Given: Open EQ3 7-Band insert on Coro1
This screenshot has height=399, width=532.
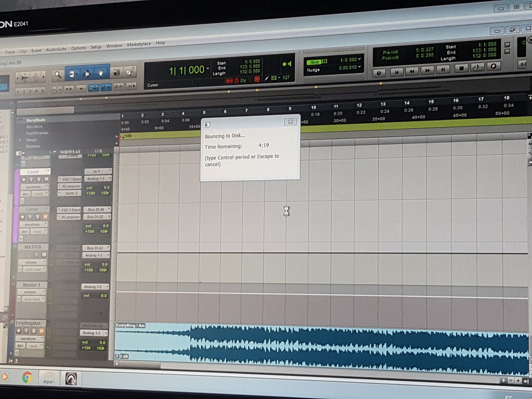Looking at the screenshot, I should (x=70, y=179).
